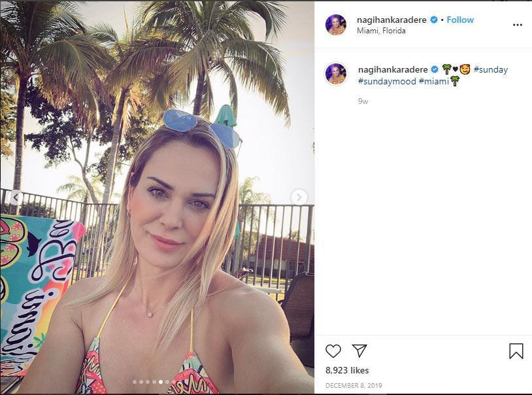Image resolution: width=532 pixels, height=395 pixels.
Task: Open the #sunday hashtag
Action: [x=490, y=69]
